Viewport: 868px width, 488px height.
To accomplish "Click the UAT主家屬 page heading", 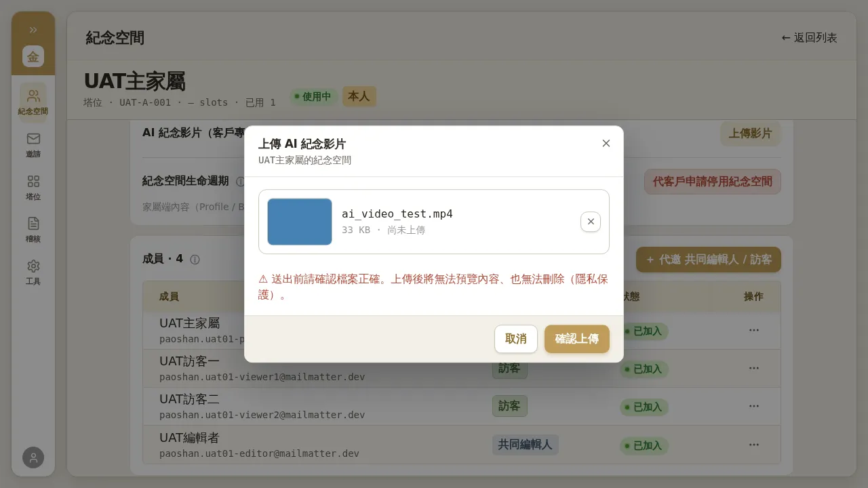I will [x=135, y=81].
